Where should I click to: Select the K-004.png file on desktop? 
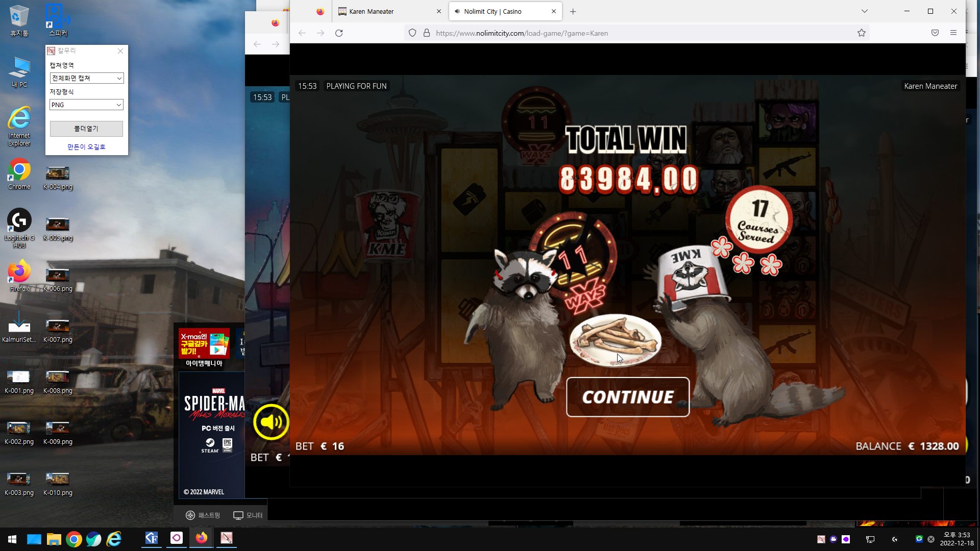(x=58, y=178)
